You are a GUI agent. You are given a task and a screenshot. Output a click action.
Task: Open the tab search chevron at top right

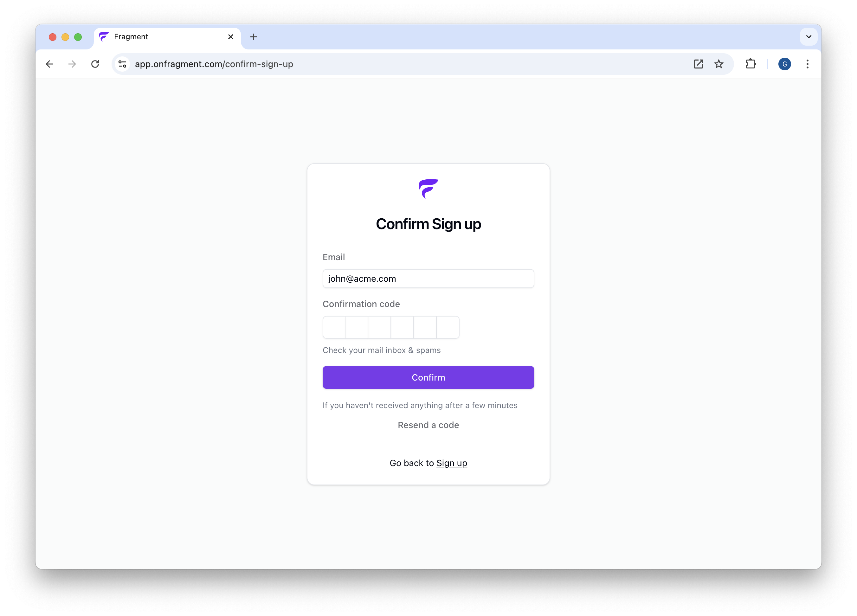point(808,37)
